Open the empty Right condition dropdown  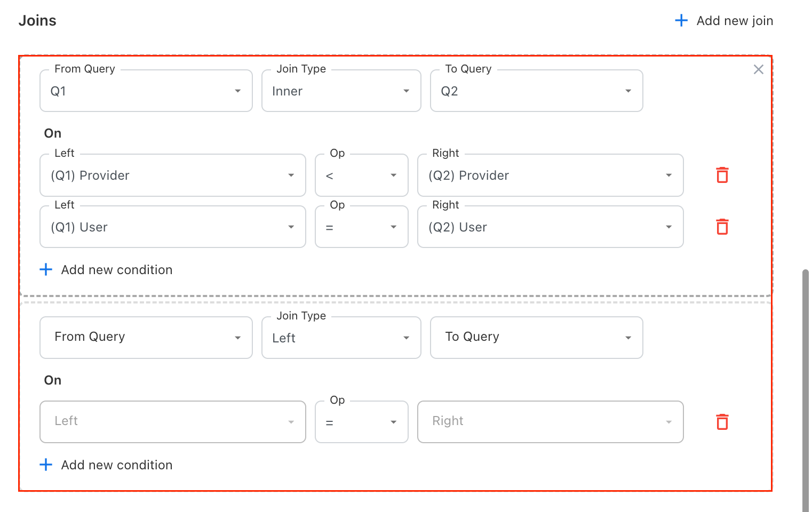[551, 422]
